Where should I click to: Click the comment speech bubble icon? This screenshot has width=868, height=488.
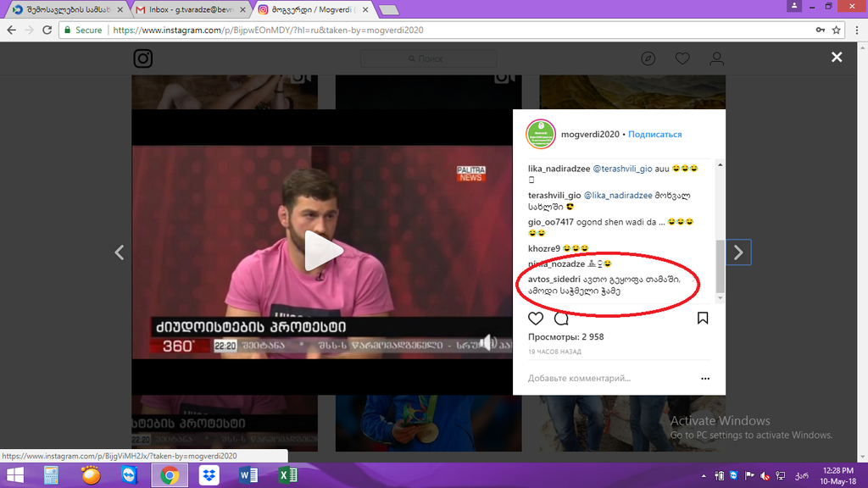[x=561, y=319]
